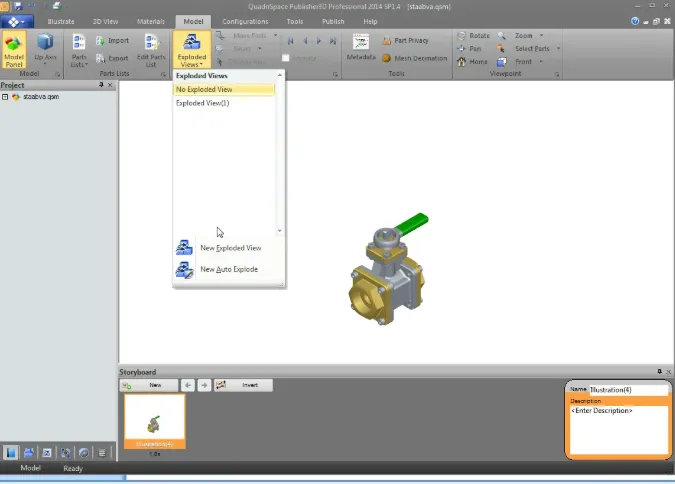Click the New Auto Explode icon
The image size is (675, 484).
(184, 270)
